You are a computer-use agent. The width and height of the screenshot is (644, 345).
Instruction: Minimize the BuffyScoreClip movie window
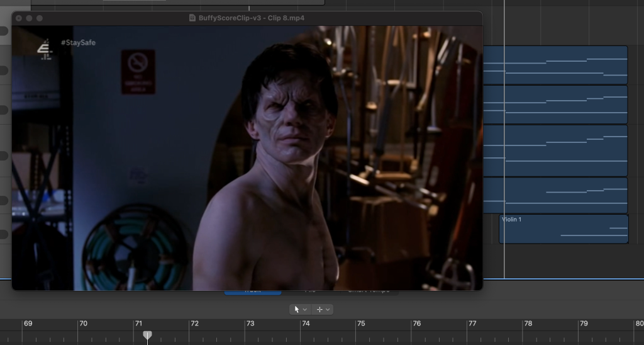(29, 18)
